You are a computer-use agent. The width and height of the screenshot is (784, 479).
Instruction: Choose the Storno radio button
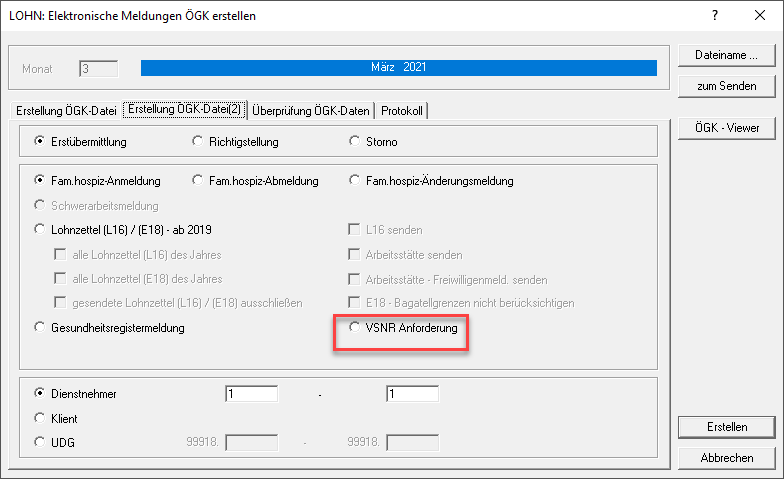pyautogui.click(x=354, y=142)
